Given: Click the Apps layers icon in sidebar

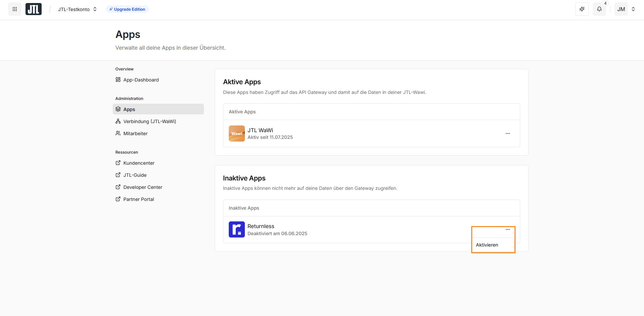Looking at the screenshot, I should pos(118,109).
